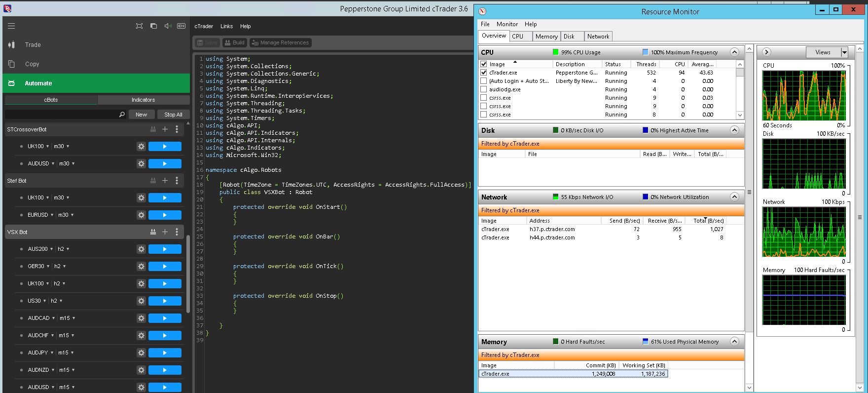Add an instance to VSX Bot
868x393 pixels.
(x=165, y=232)
